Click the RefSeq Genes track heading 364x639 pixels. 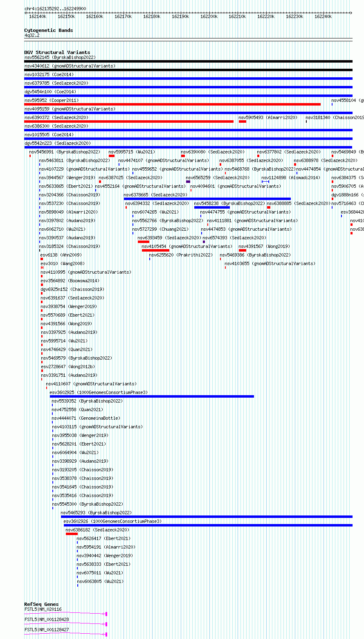pos(41,604)
